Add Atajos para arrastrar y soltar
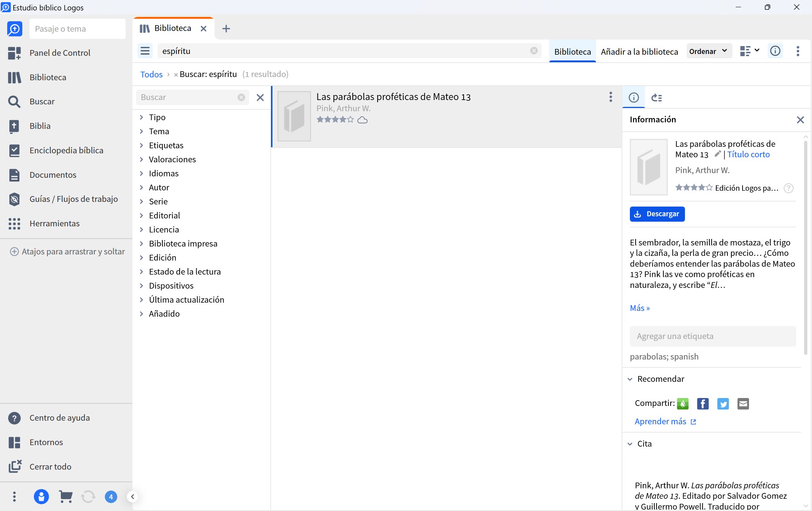Screen dimensions: 812x511 point(67,252)
